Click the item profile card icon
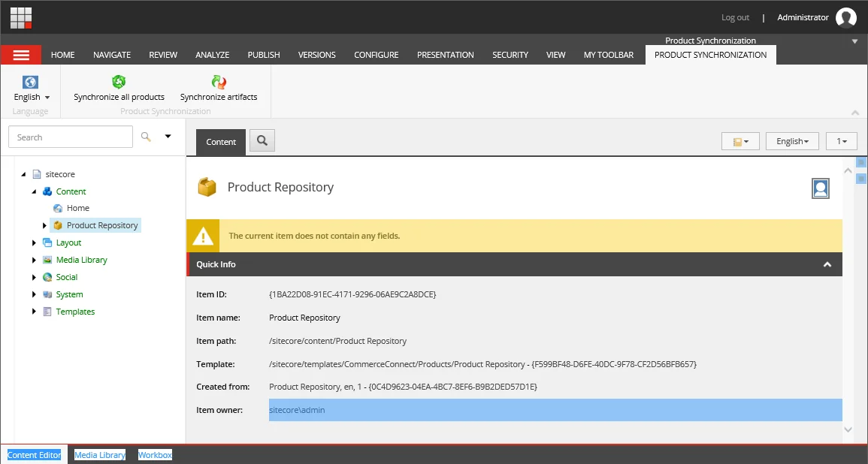Viewport: 868px width, 464px height. (x=821, y=188)
